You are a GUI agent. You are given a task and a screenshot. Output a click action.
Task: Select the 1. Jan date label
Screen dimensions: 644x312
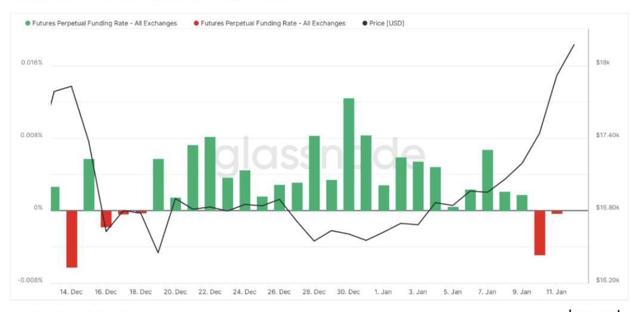click(x=383, y=292)
